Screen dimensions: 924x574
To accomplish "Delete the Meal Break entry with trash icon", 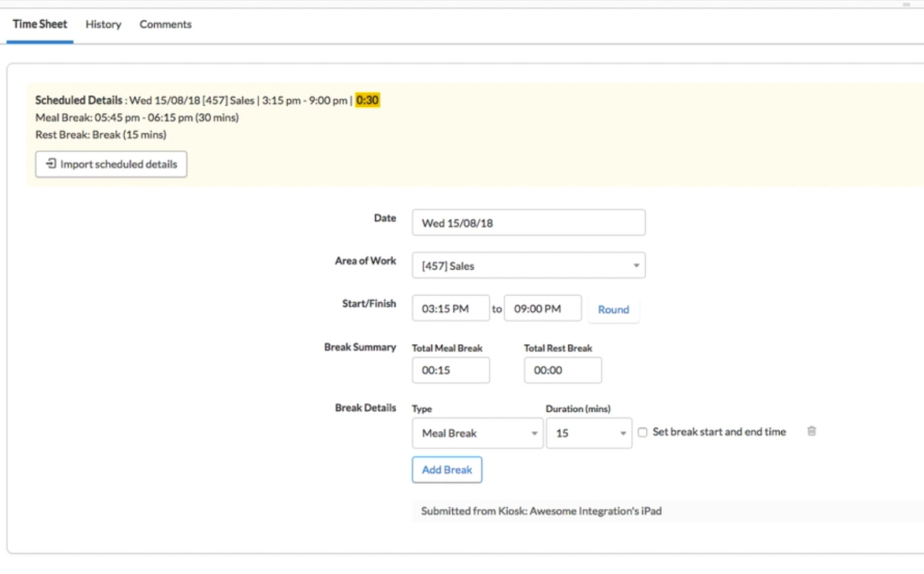I will coord(811,431).
